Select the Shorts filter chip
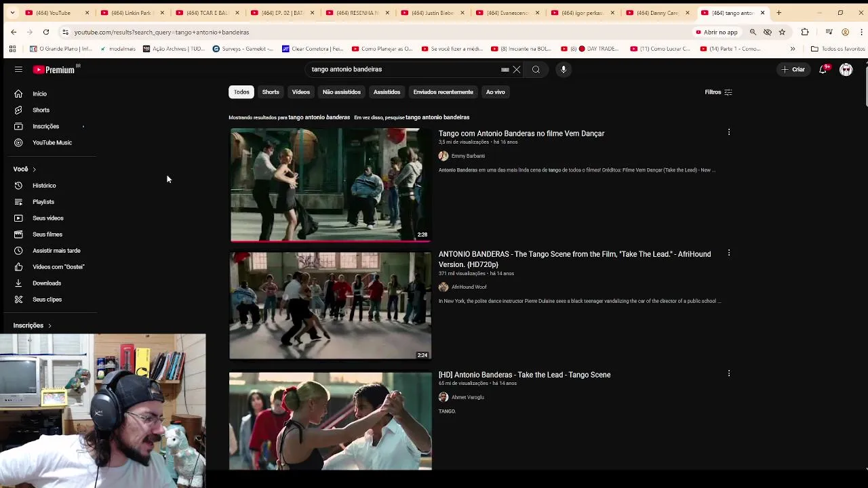The height and width of the screenshot is (488, 868). 271,92
